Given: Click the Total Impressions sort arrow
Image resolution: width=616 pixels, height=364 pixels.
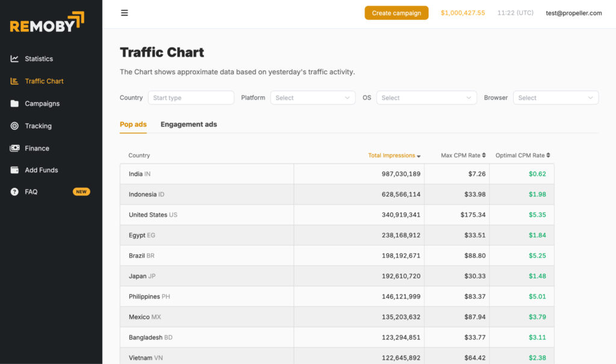Looking at the screenshot, I should (x=419, y=156).
